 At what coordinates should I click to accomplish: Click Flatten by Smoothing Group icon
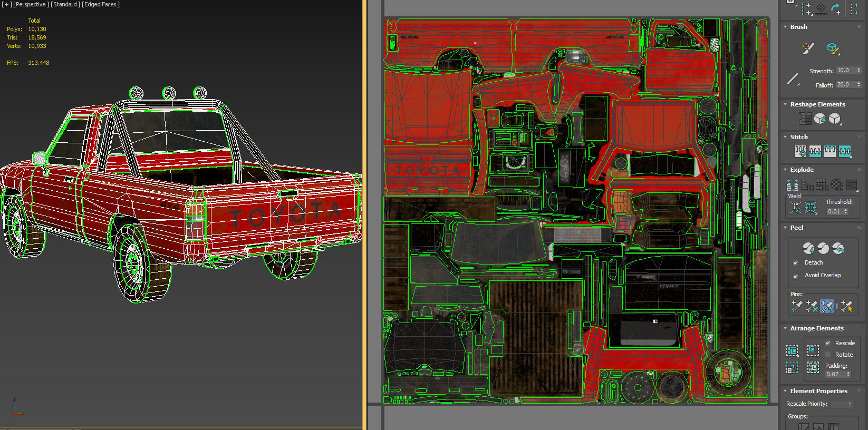click(822, 185)
